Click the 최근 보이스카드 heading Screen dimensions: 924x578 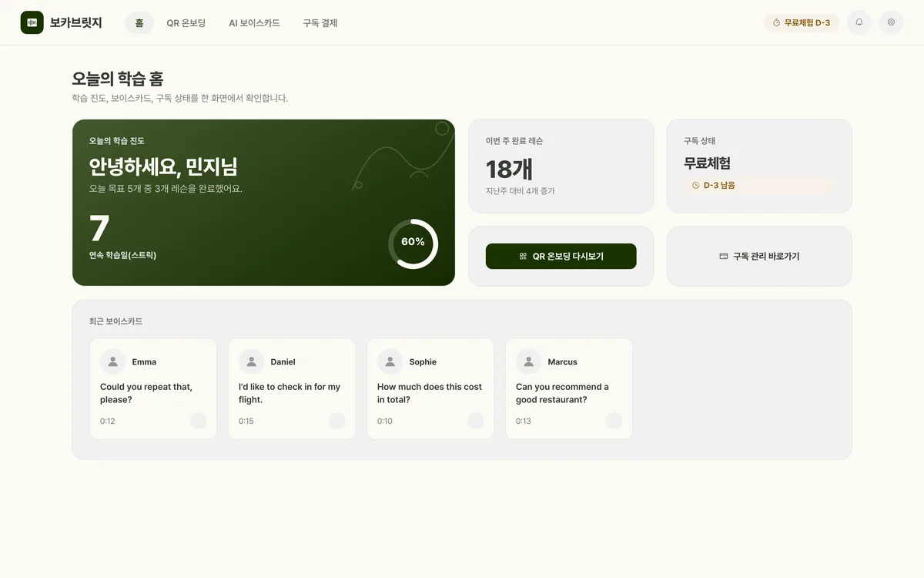click(x=115, y=321)
